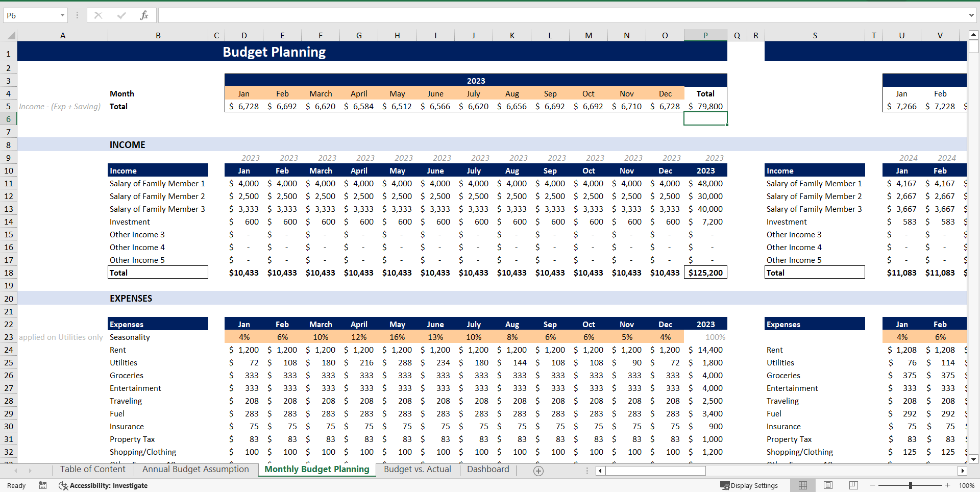The width and height of the screenshot is (980, 493).
Task: Open the Table of Content sheet tab
Action: click(92, 470)
